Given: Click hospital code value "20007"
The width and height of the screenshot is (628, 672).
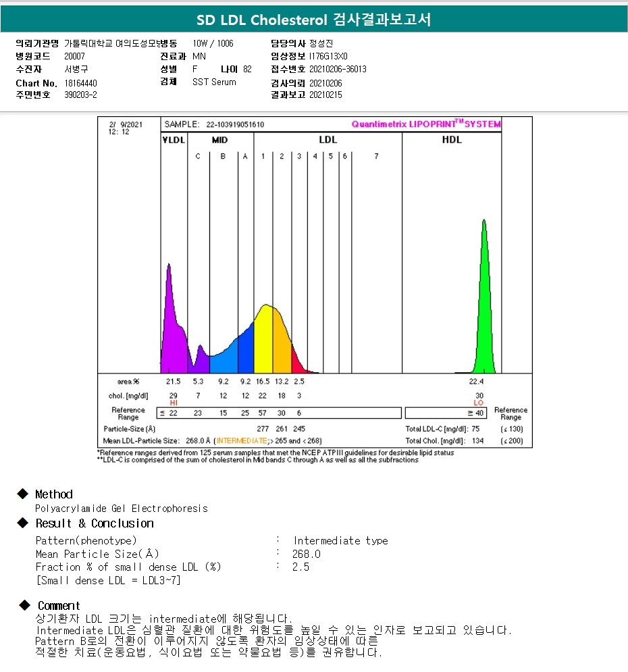Looking at the screenshot, I should [x=74, y=56].
